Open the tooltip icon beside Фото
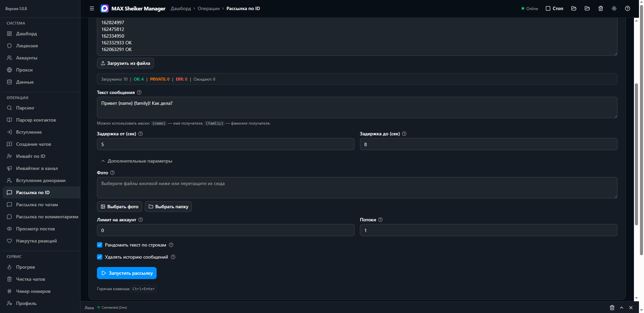 click(112, 173)
